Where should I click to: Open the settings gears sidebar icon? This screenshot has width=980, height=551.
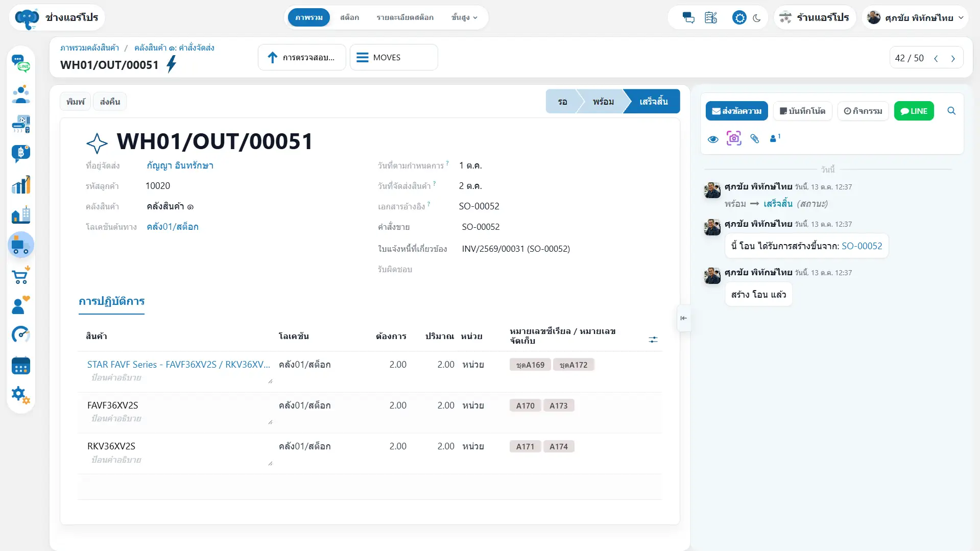point(21,395)
